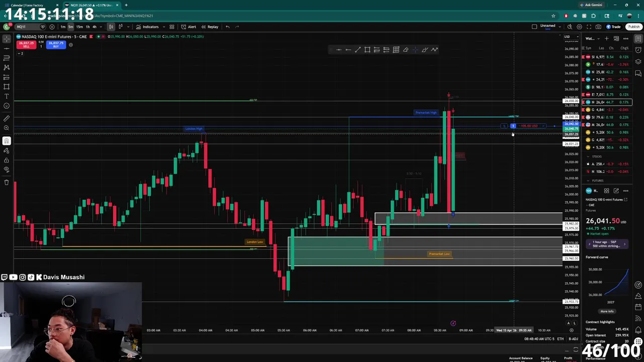Switch to the 1h timeframe

[x=88, y=27]
